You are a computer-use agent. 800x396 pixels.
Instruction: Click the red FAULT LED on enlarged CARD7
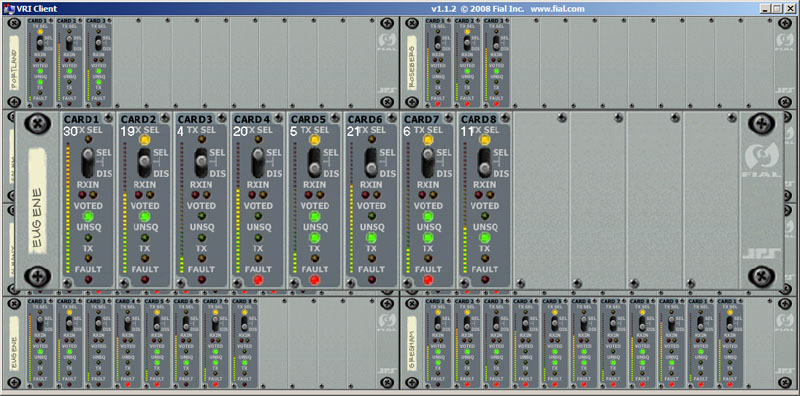[x=428, y=280]
